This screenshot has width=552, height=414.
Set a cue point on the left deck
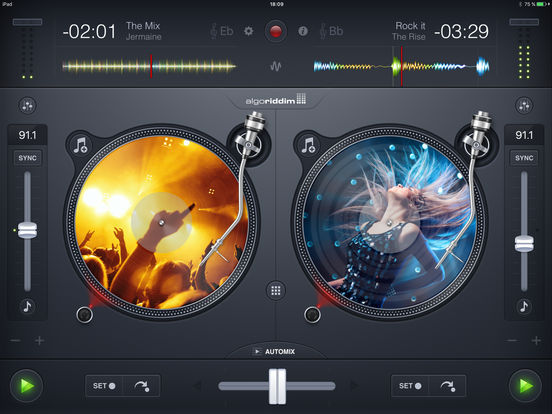(x=104, y=386)
